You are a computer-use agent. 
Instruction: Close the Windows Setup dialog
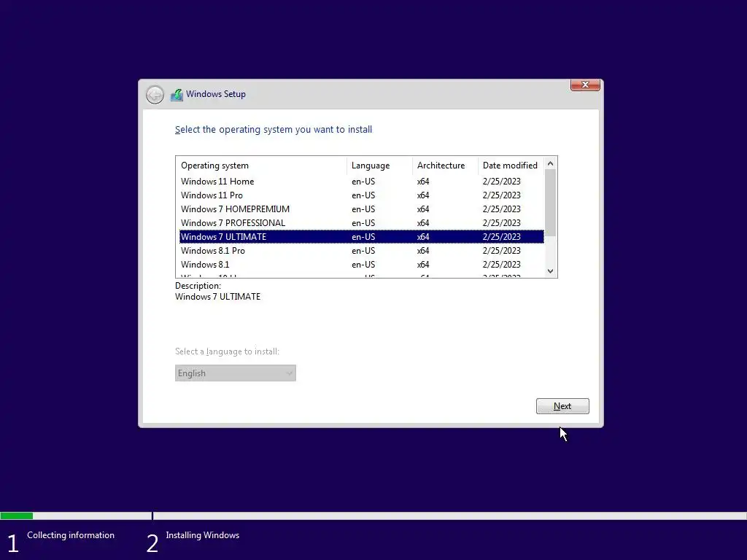pos(585,85)
